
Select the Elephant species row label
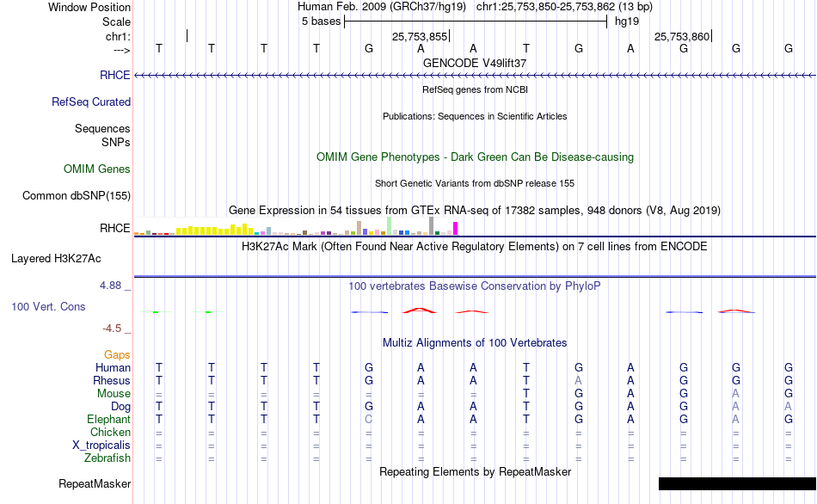tap(108, 420)
